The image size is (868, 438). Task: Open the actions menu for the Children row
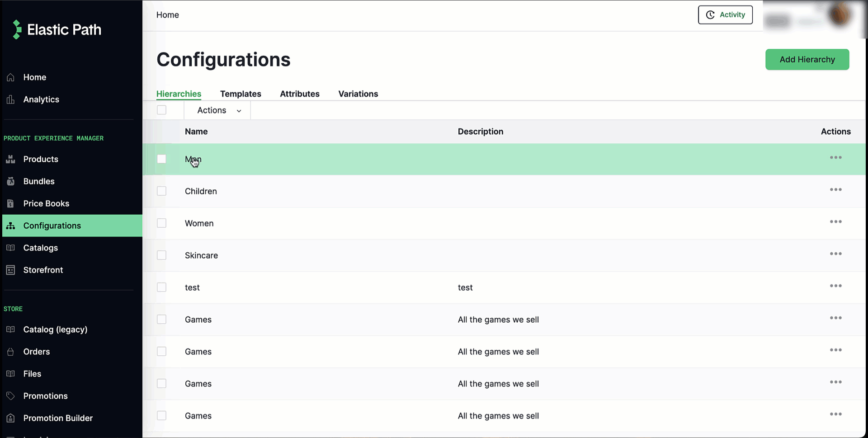835,189
